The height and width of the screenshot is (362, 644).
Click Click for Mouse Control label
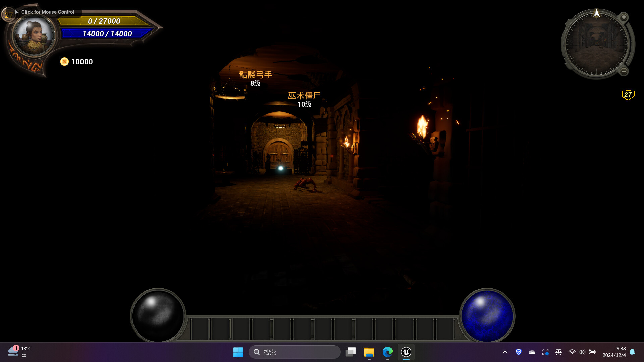point(47,12)
